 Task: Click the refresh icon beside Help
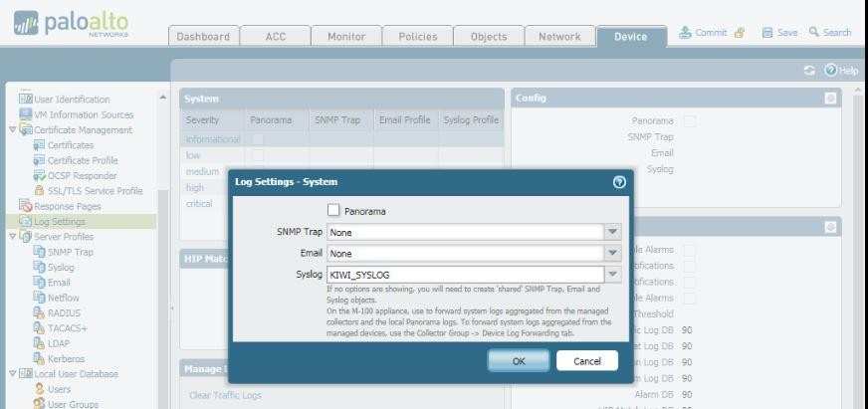tap(808, 71)
